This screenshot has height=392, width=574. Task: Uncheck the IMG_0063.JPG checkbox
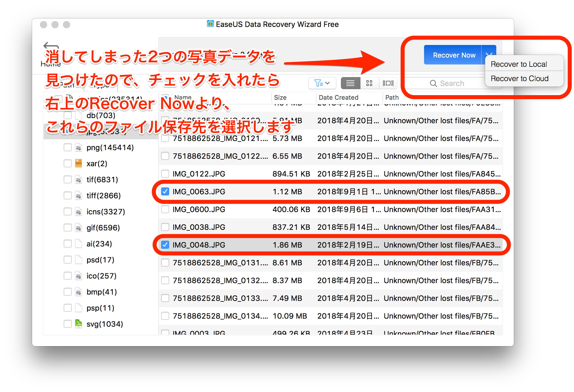pos(165,191)
